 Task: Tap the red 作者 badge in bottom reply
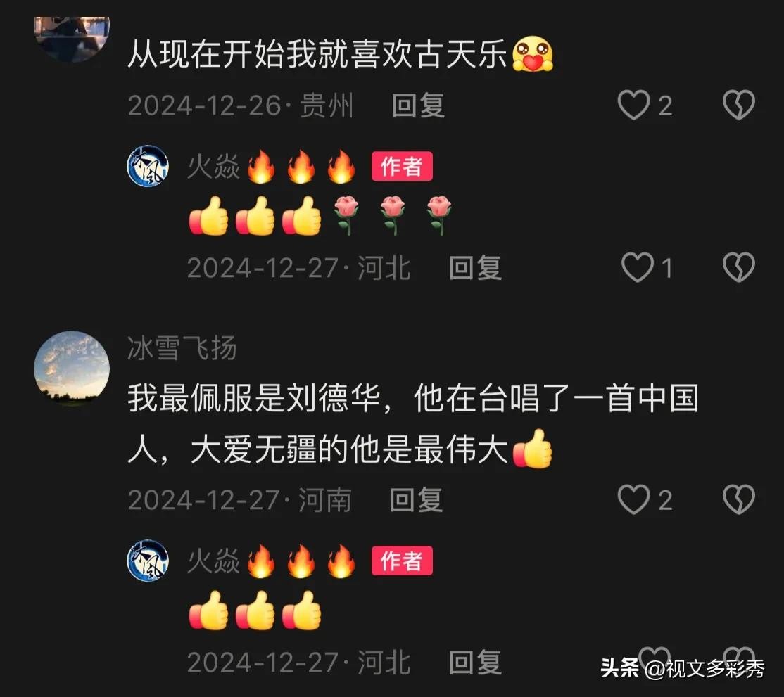coord(401,561)
